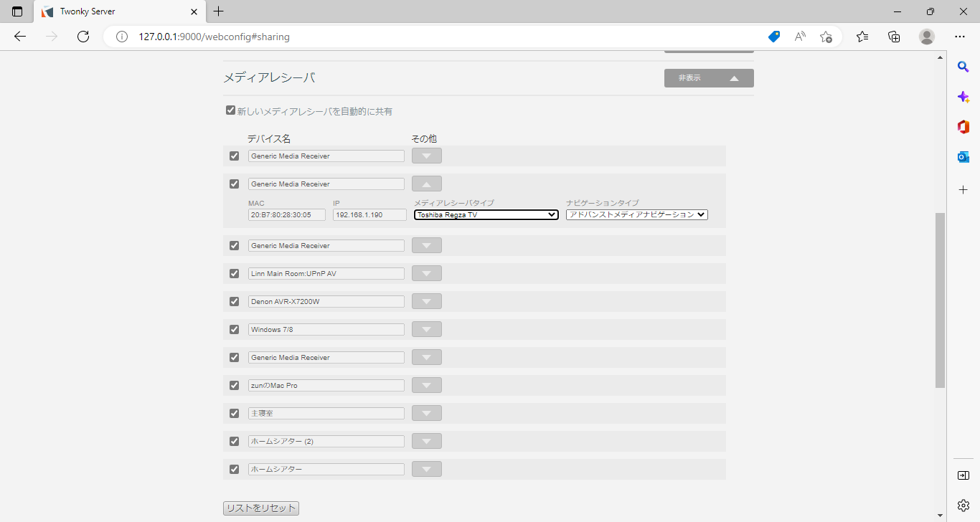This screenshot has height=522, width=980.
Task: Click the Windows 7/8 name field
Action: (326, 329)
